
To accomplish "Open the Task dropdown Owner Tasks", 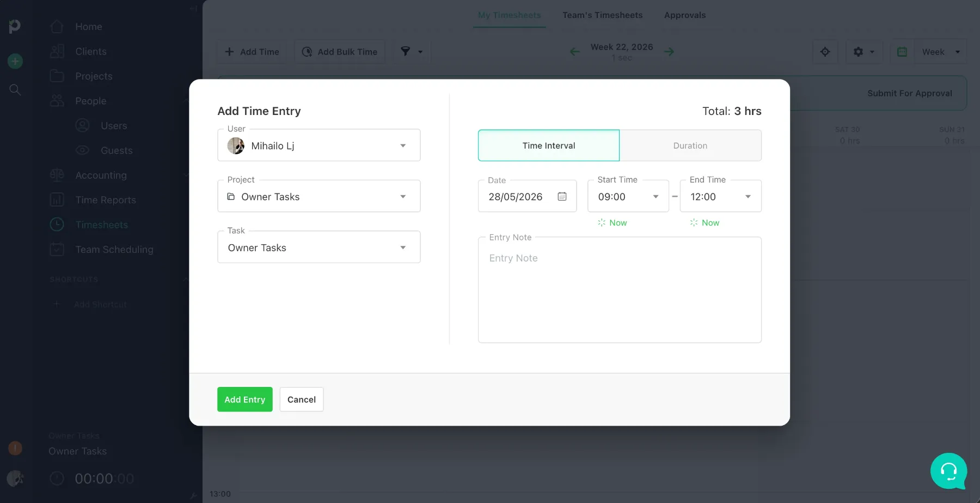I will [319, 247].
